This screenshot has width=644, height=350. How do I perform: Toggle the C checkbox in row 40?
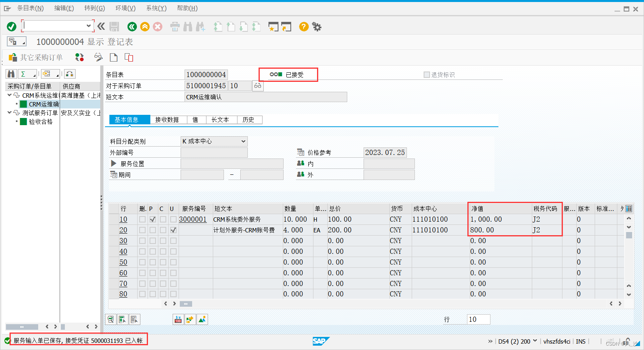pos(163,251)
